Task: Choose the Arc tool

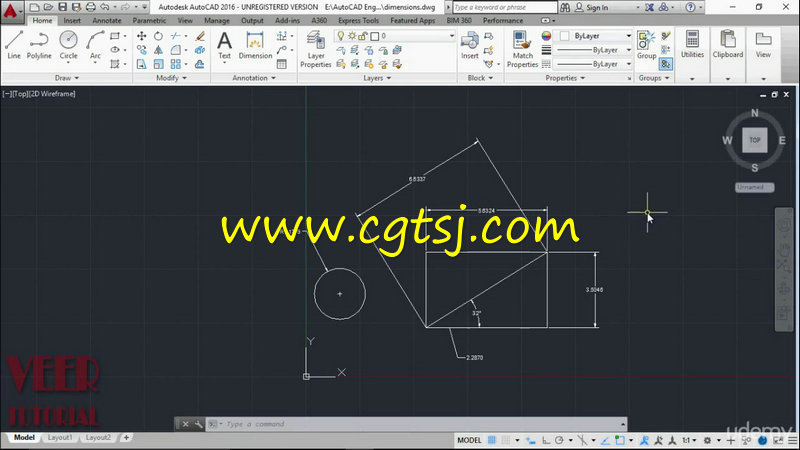Action: [x=95, y=45]
